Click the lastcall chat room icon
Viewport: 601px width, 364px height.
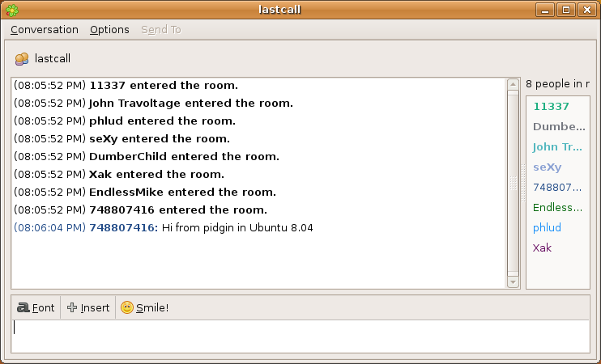pyautogui.click(x=22, y=58)
